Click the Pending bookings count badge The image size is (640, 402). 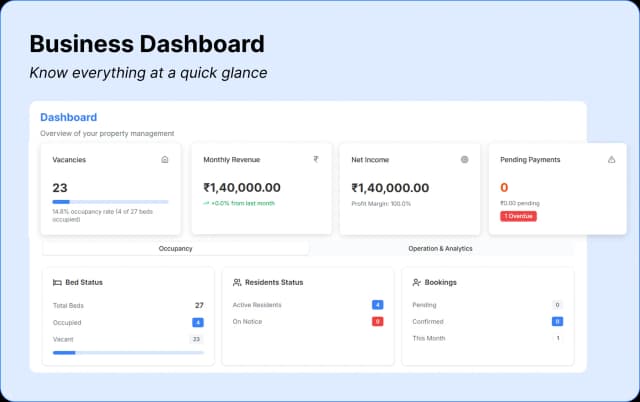click(x=557, y=304)
